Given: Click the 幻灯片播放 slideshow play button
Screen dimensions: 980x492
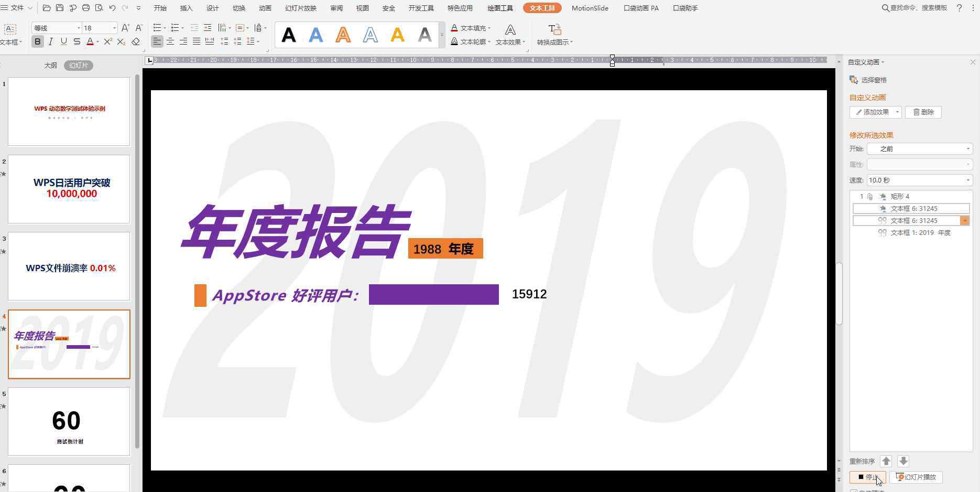Looking at the screenshot, I should click(916, 477).
